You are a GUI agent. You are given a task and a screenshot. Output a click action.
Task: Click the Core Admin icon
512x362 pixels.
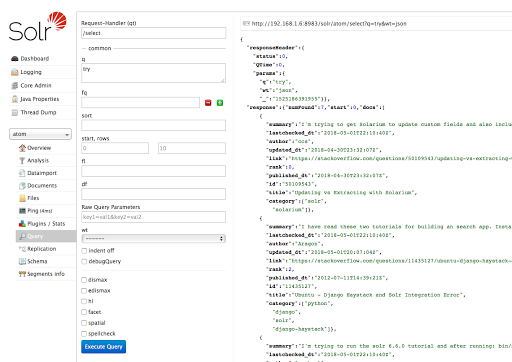tap(15, 86)
